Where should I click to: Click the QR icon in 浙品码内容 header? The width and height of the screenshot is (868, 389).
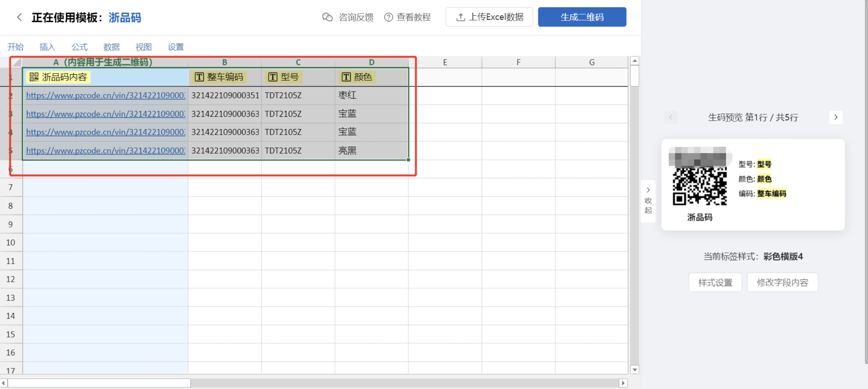point(34,77)
